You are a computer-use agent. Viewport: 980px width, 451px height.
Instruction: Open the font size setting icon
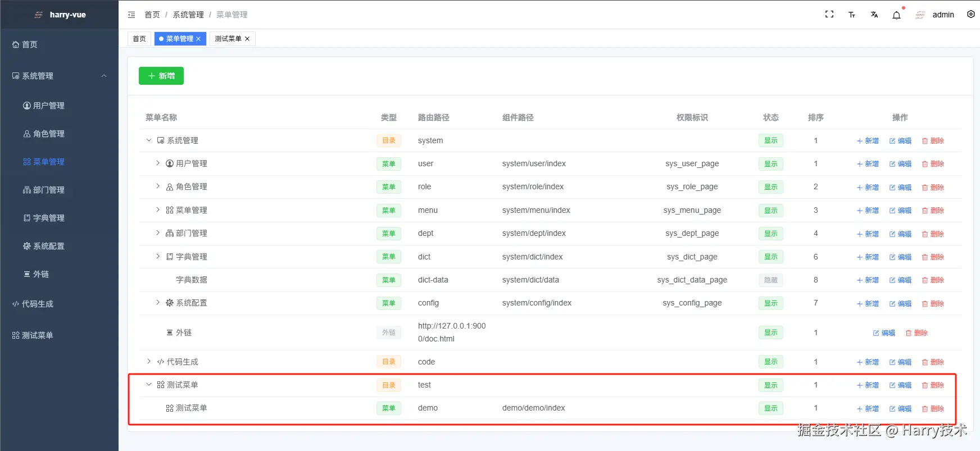[852, 15]
